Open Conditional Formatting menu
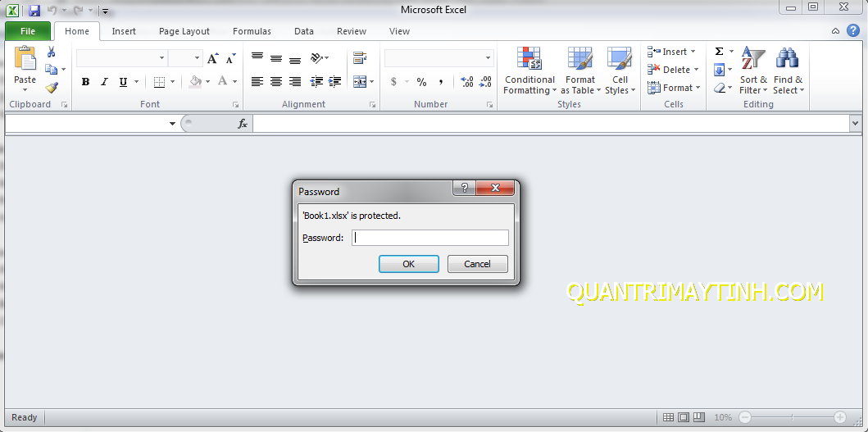The image size is (868, 432). tap(529, 70)
